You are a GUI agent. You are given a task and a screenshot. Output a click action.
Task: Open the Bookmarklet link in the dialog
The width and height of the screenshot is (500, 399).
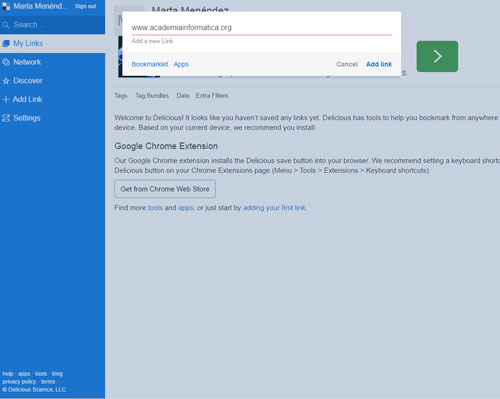point(150,64)
